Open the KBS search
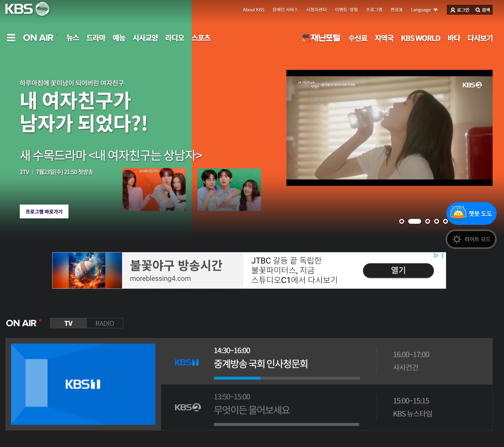 pyautogui.click(x=483, y=10)
